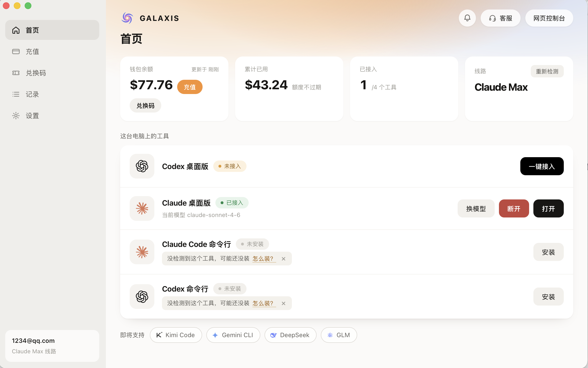
Task: Click the orange 充值 button beside balance
Action: [x=190, y=87]
